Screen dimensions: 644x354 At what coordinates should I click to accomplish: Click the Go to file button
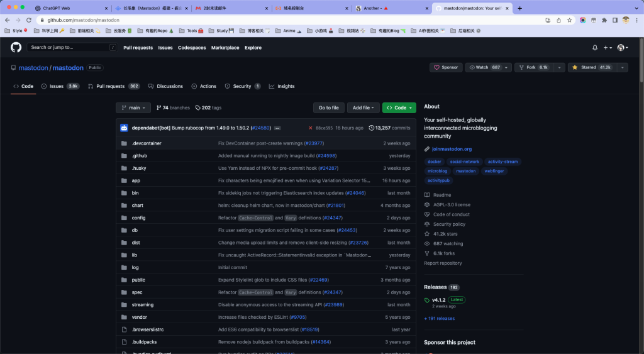(329, 108)
